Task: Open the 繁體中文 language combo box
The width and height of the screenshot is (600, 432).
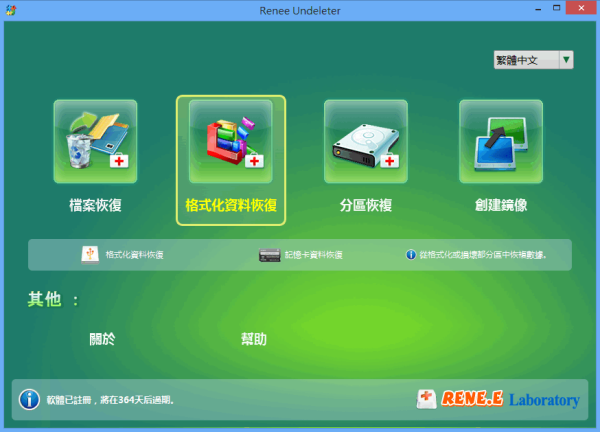Action: click(533, 60)
